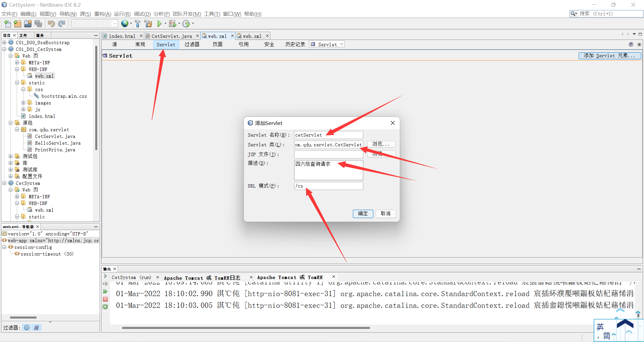
Task: Toggle the first navigator filter icon
Action: pyautogui.click(x=27, y=327)
